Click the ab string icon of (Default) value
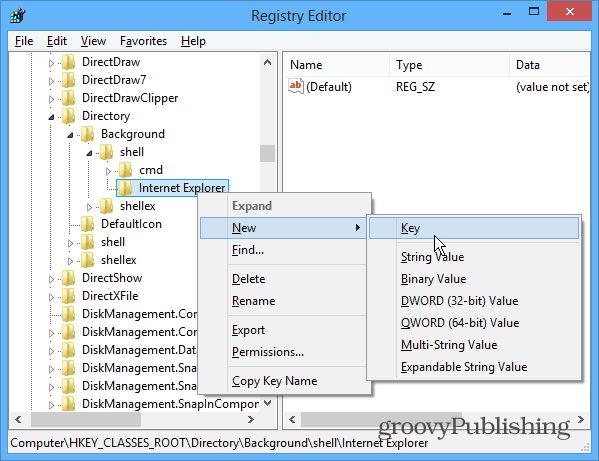The height and width of the screenshot is (461, 599). pos(296,86)
